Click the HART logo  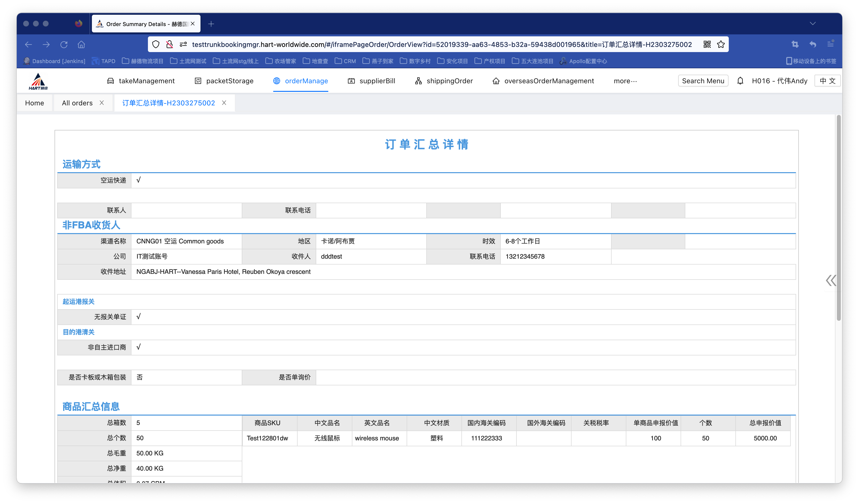pyautogui.click(x=38, y=82)
